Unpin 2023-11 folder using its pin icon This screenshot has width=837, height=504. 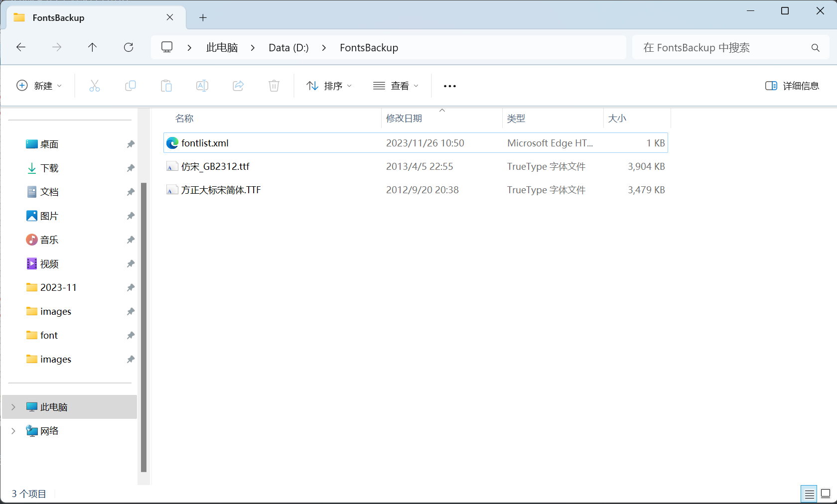[x=131, y=287]
